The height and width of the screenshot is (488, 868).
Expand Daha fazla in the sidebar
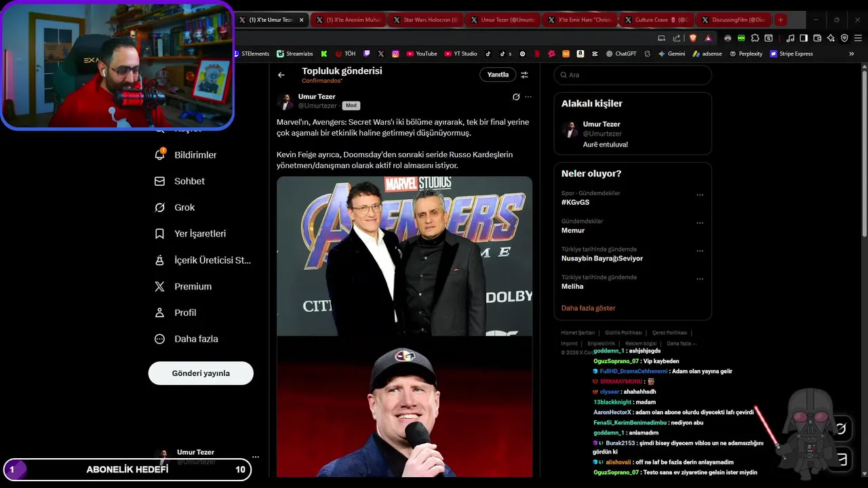(x=186, y=339)
